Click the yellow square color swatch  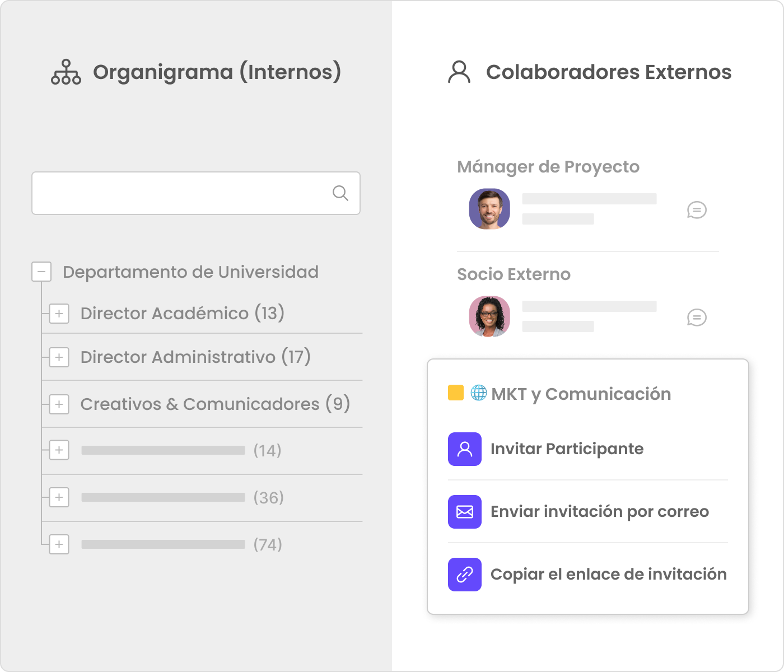(x=455, y=393)
